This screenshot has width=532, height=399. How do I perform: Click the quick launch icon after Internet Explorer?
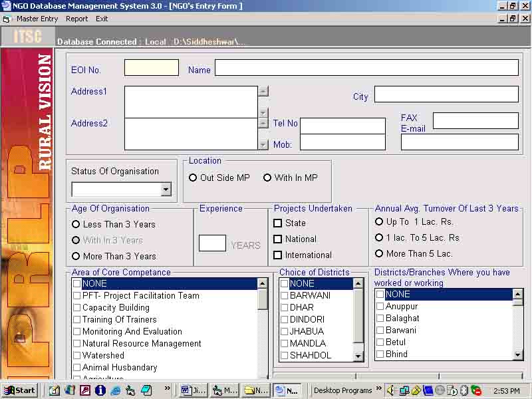[130, 390]
